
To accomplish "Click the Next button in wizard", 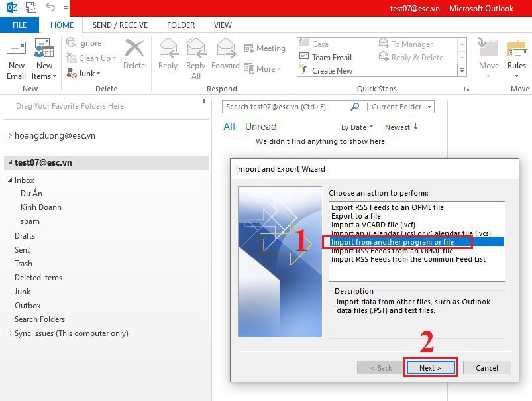I will click(x=429, y=368).
